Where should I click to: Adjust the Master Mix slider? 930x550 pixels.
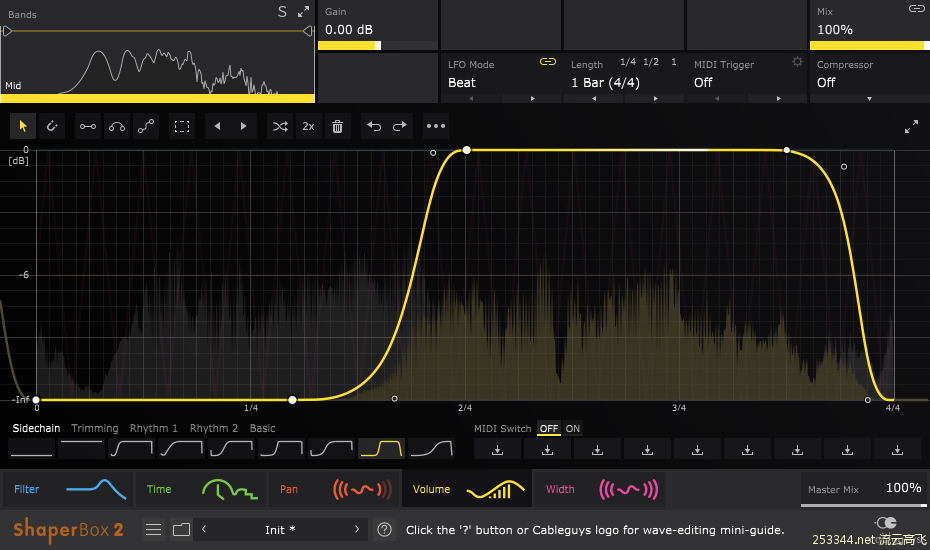click(x=864, y=505)
